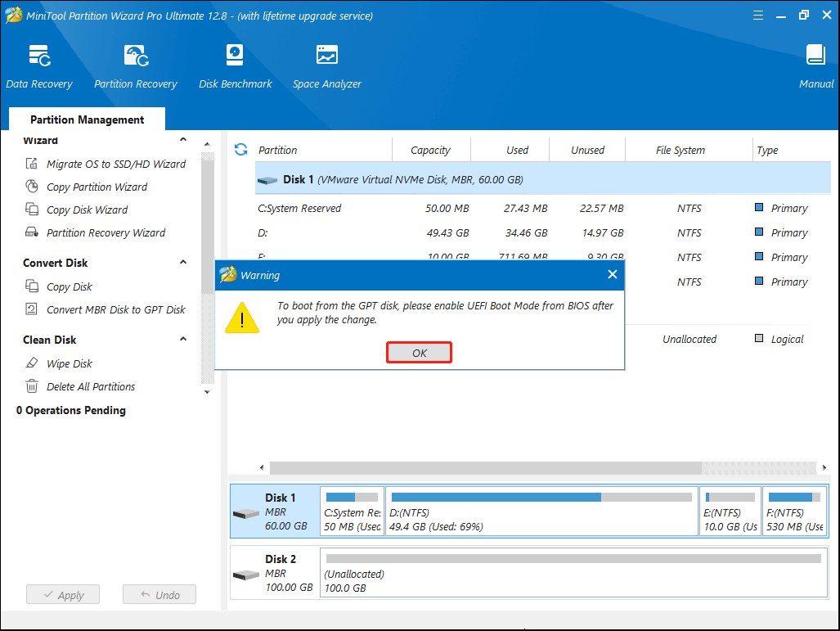Open the Manual book icon
The width and height of the screenshot is (840, 631).
coord(816,55)
